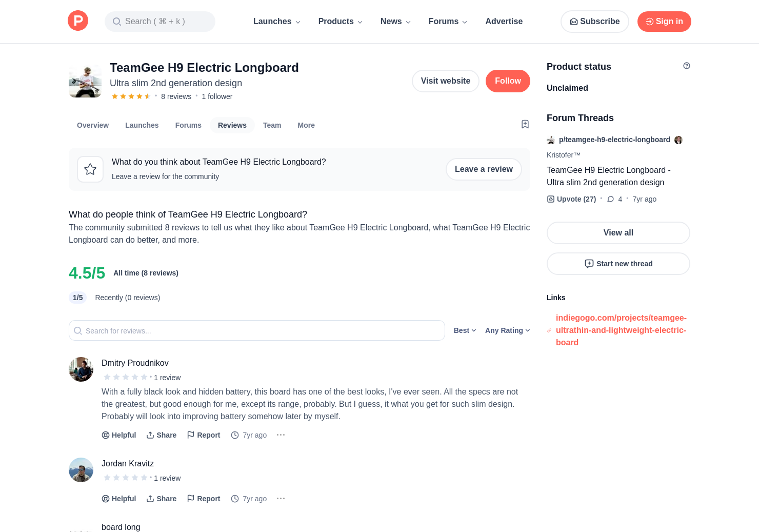Click the Leave a review button

click(x=483, y=169)
